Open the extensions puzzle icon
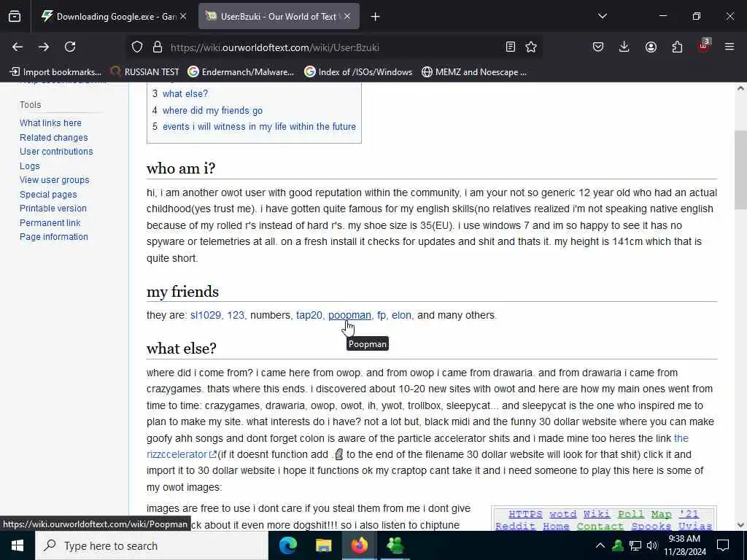Image resolution: width=747 pixels, height=560 pixels. [x=677, y=47]
